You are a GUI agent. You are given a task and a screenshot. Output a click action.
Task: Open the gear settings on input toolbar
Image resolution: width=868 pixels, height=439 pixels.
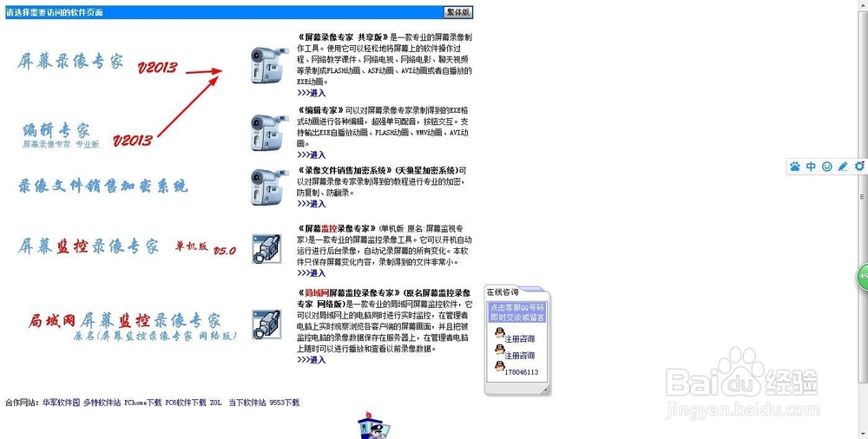pos(859,166)
